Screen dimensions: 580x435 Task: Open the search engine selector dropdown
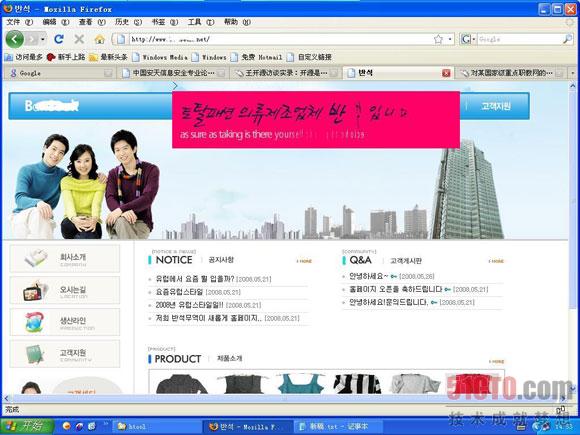pyautogui.click(x=468, y=39)
